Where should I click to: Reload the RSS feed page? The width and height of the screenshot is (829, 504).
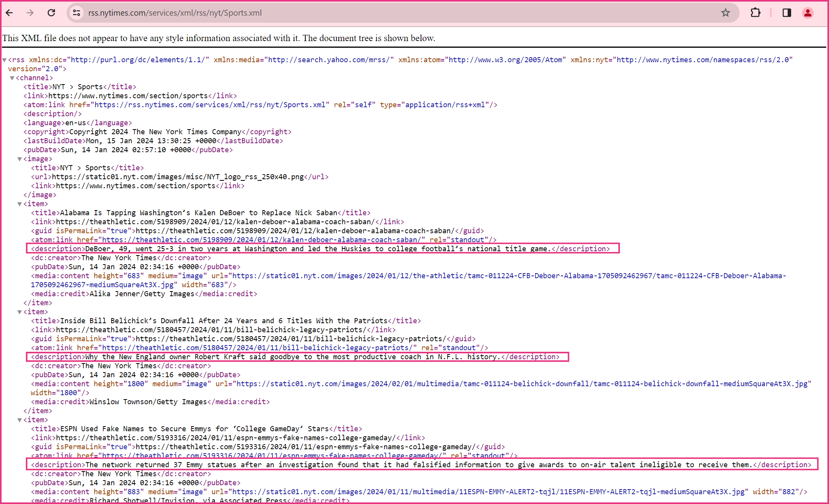[x=51, y=13]
